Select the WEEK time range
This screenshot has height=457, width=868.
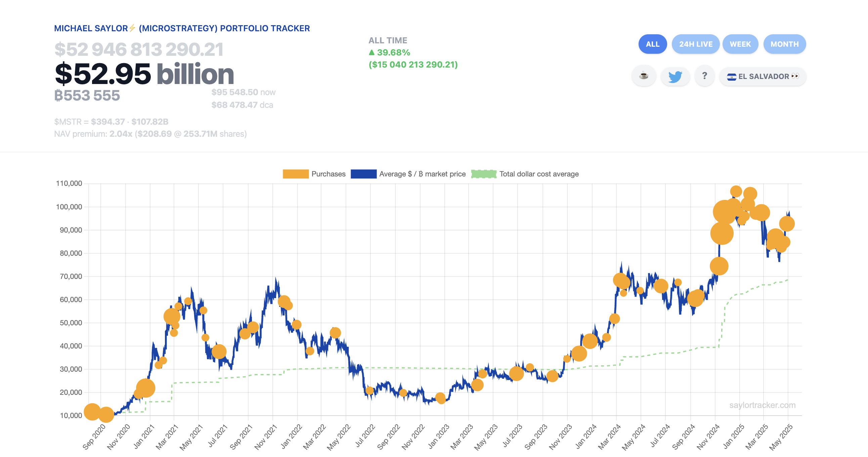tap(740, 44)
